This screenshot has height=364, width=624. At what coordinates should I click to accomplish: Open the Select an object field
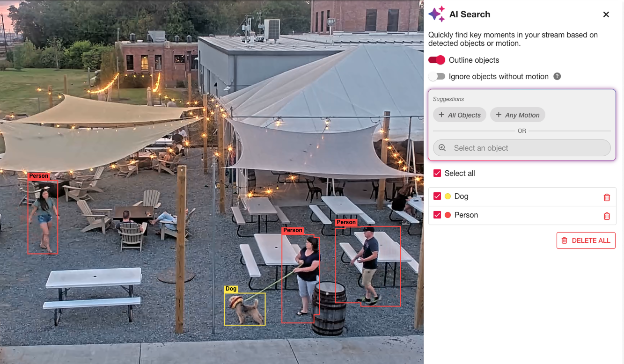(521, 148)
